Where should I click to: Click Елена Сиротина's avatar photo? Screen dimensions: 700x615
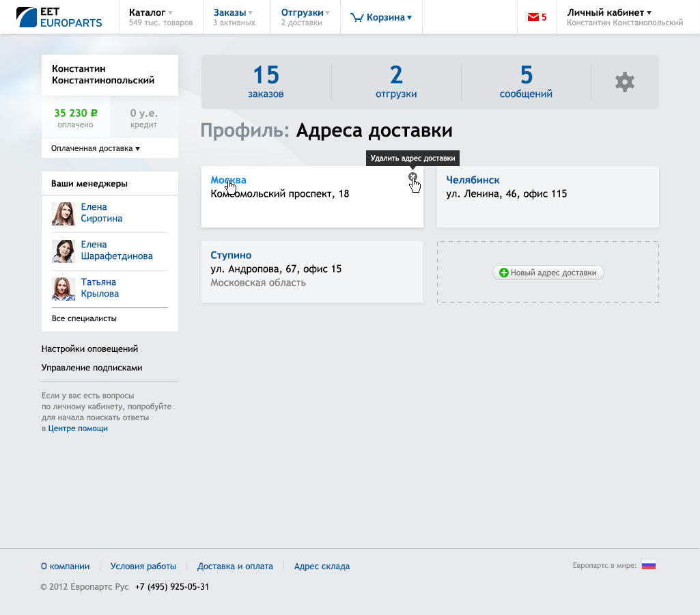(64, 213)
